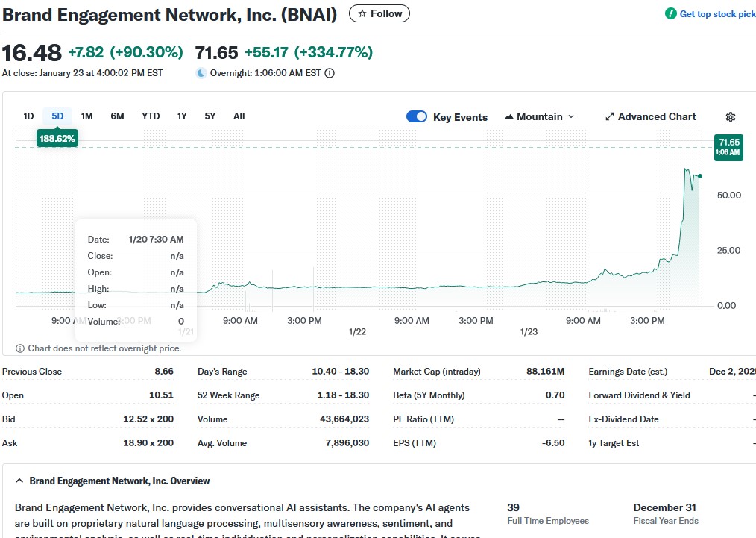Screen dimensions: 756x538
Task: Select the All chart range
Action: click(239, 116)
